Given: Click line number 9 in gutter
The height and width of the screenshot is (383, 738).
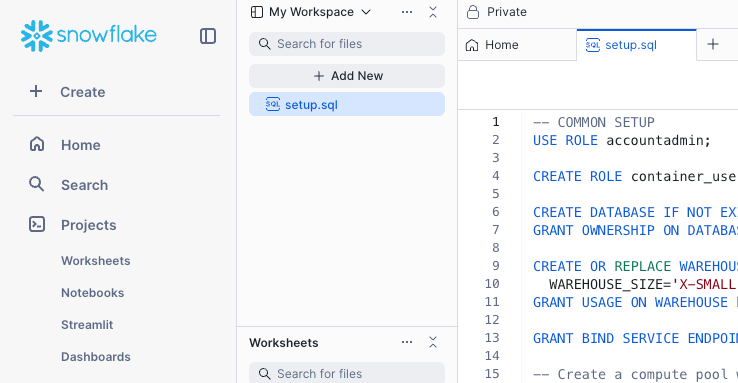Looking at the screenshot, I should (496, 266).
